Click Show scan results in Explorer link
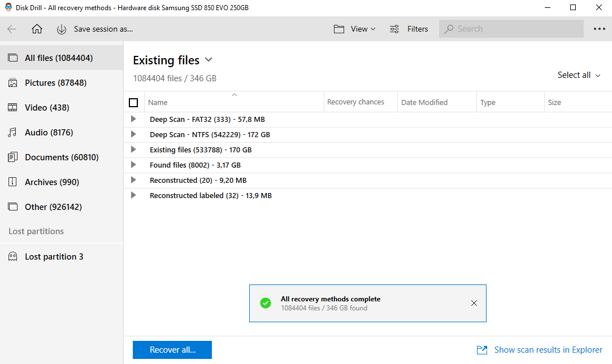This screenshot has width=612, height=364. [x=548, y=350]
